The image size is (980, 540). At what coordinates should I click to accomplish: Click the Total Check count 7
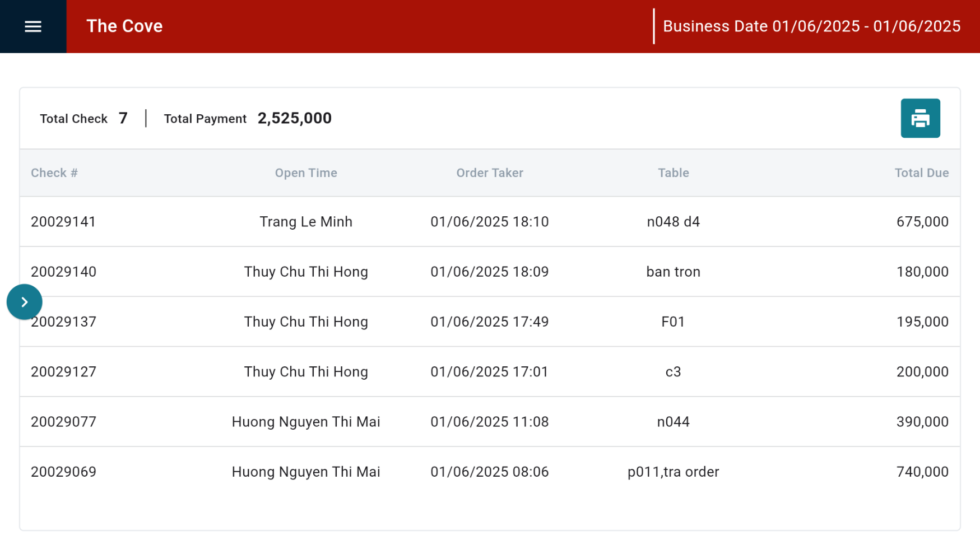pyautogui.click(x=123, y=118)
